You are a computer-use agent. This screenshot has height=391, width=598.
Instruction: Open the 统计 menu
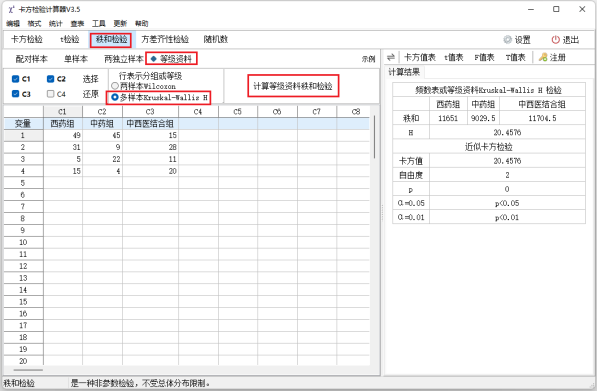(x=56, y=24)
